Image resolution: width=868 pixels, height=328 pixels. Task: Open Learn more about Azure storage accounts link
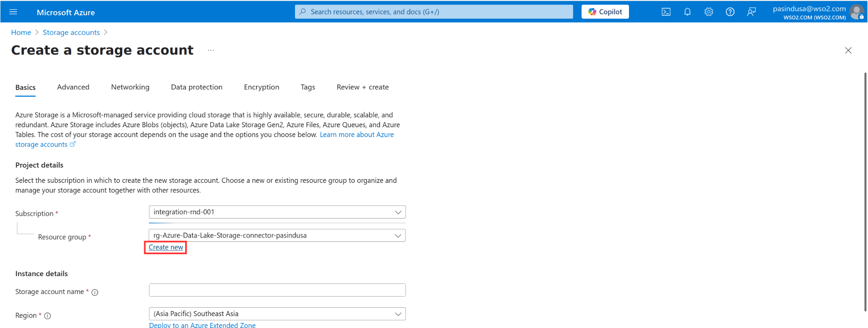(356, 135)
